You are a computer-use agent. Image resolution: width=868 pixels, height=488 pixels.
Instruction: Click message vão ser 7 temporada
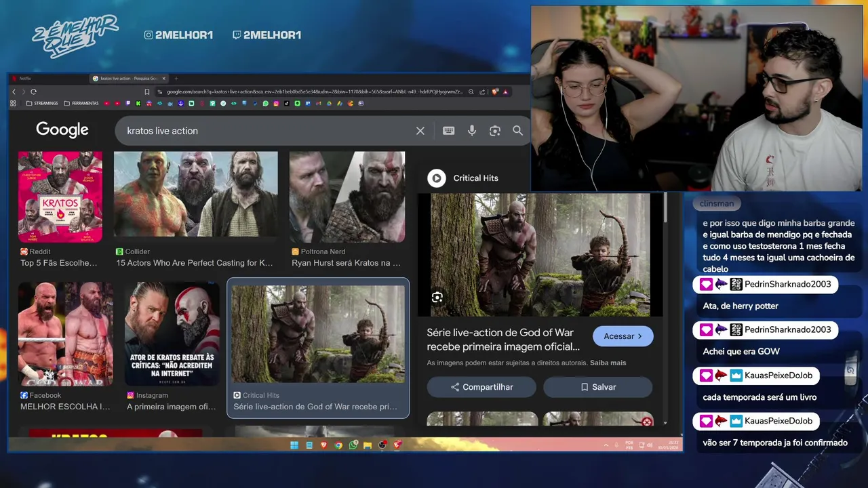(775, 443)
